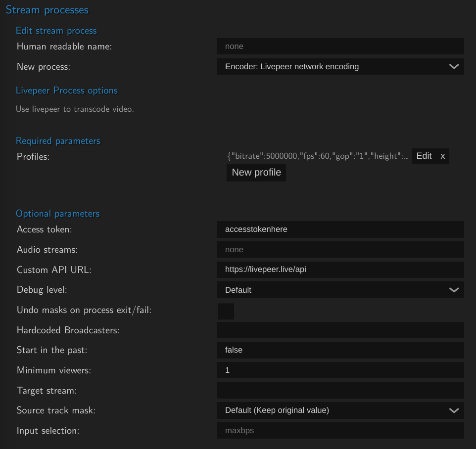The height and width of the screenshot is (449, 476).
Task: Click the Minimum viewers input
Action: click(x=340, y=370)
